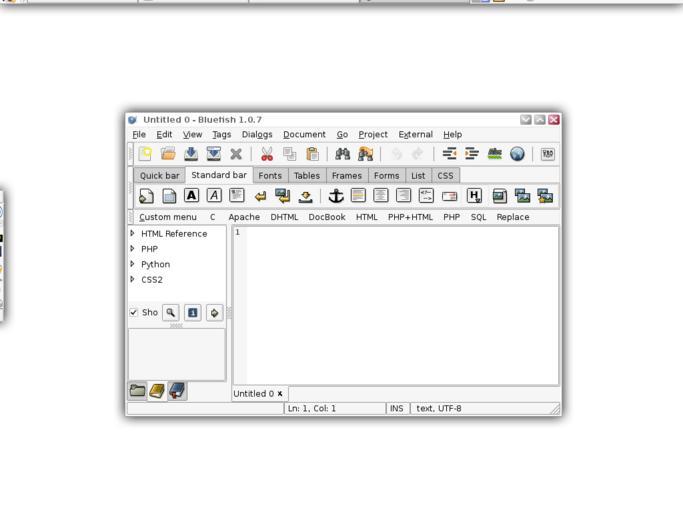The width and height of the screenshot is (683, 512).
Task: Click the 'Ln: 1, Col: 1' status entry
Action: (x=312, y=409)
